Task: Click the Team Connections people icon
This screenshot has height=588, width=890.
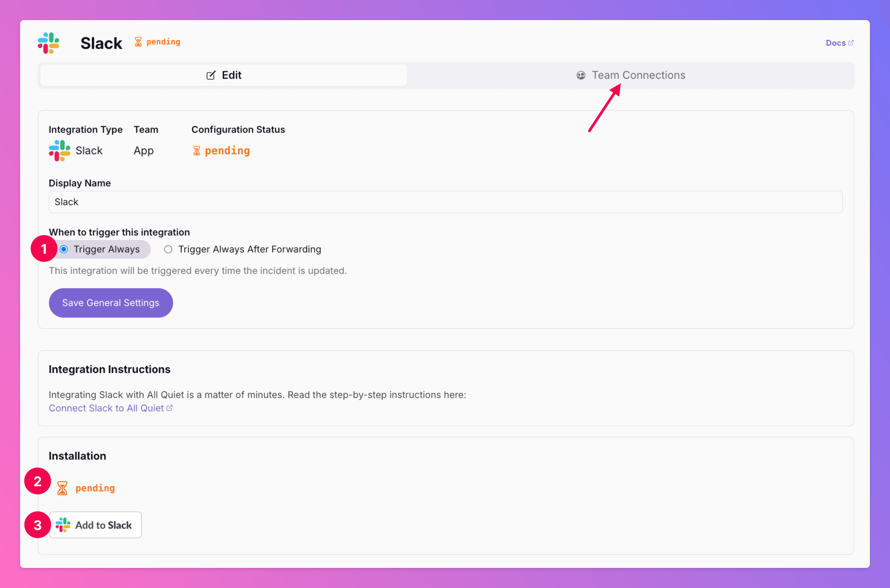Action: coord(581,75)
